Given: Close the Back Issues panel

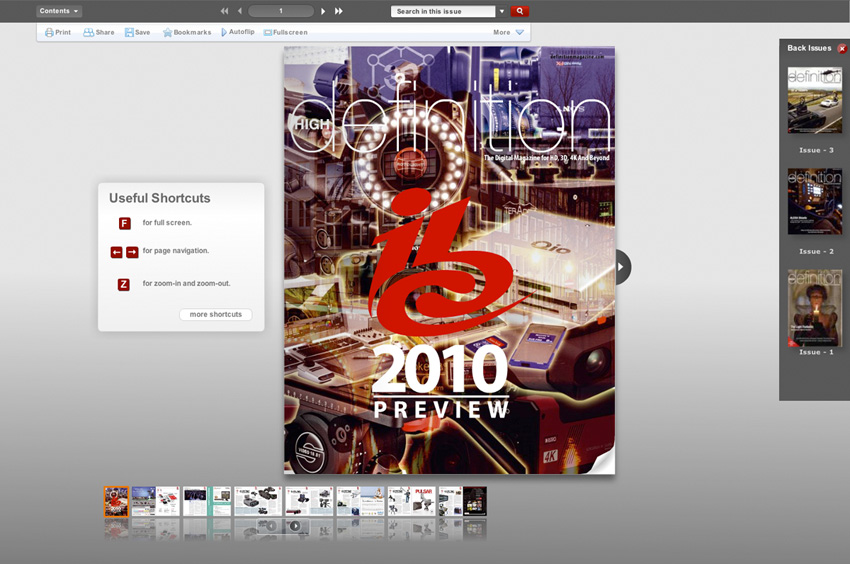Looking at the screenshot, I should (842, 48).
